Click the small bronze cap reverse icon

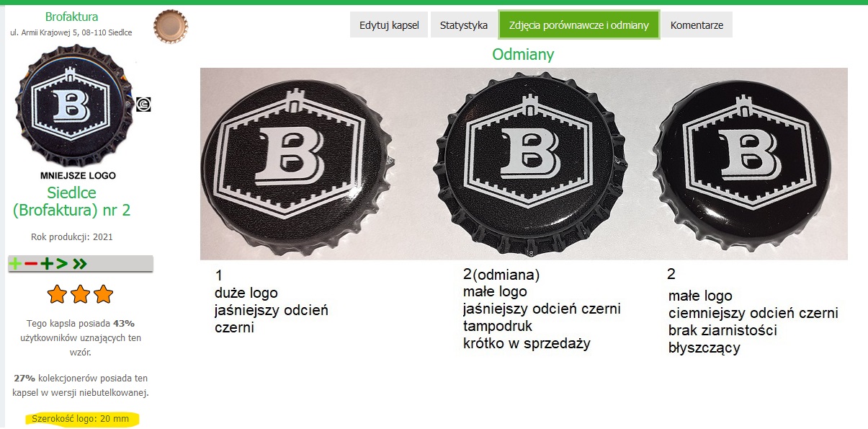[x=171, y=27]
